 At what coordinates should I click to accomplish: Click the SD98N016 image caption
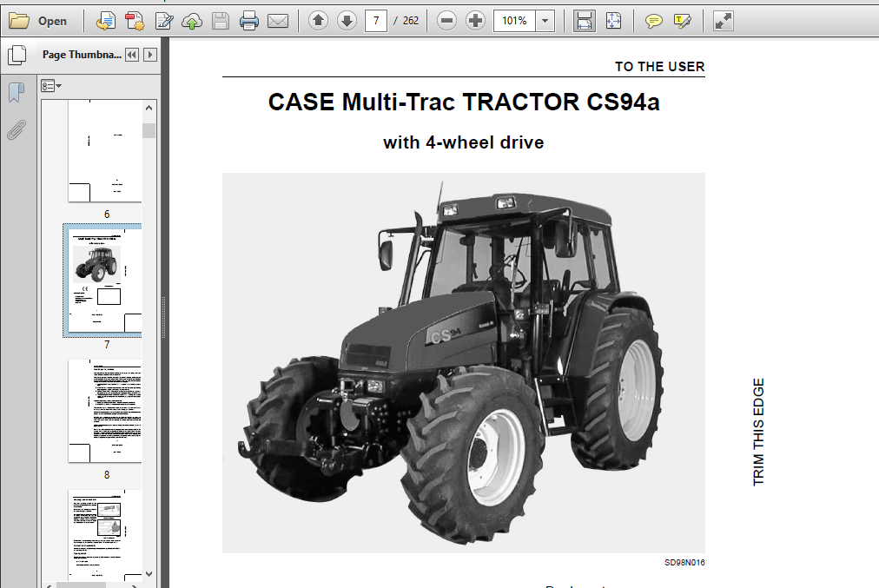(684, 562)
